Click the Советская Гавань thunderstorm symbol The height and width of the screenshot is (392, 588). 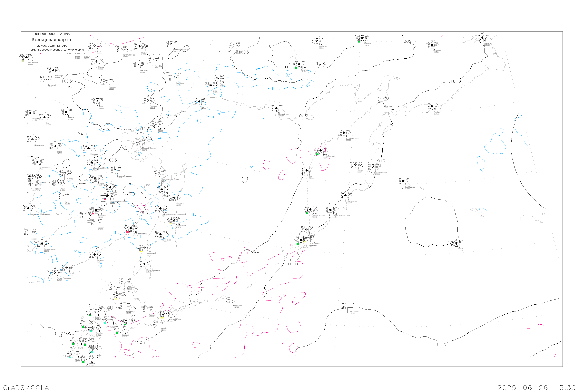click(x=128, y=228)
